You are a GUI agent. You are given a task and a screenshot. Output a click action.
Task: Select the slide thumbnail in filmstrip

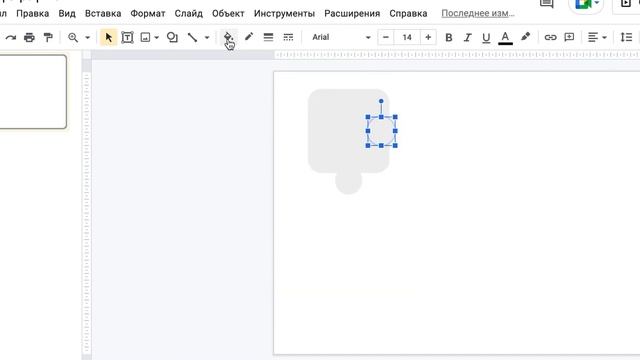pos(33,92)
